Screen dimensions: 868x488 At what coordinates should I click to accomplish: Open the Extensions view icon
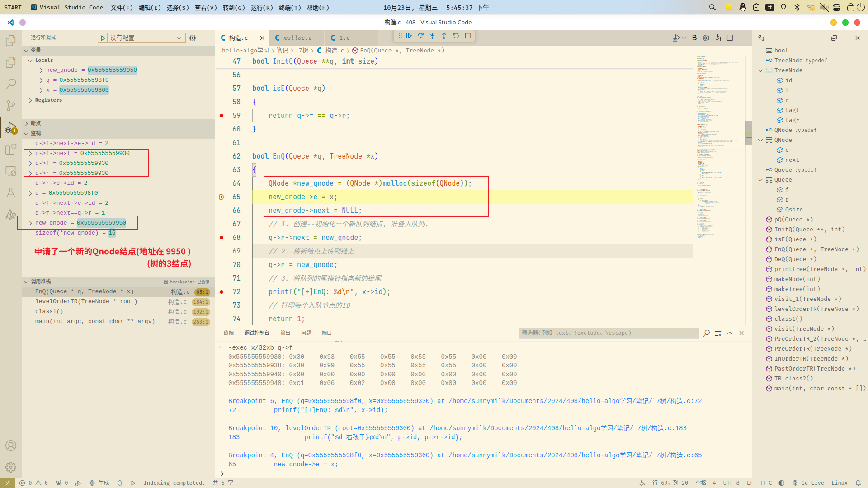click(11, 150)
